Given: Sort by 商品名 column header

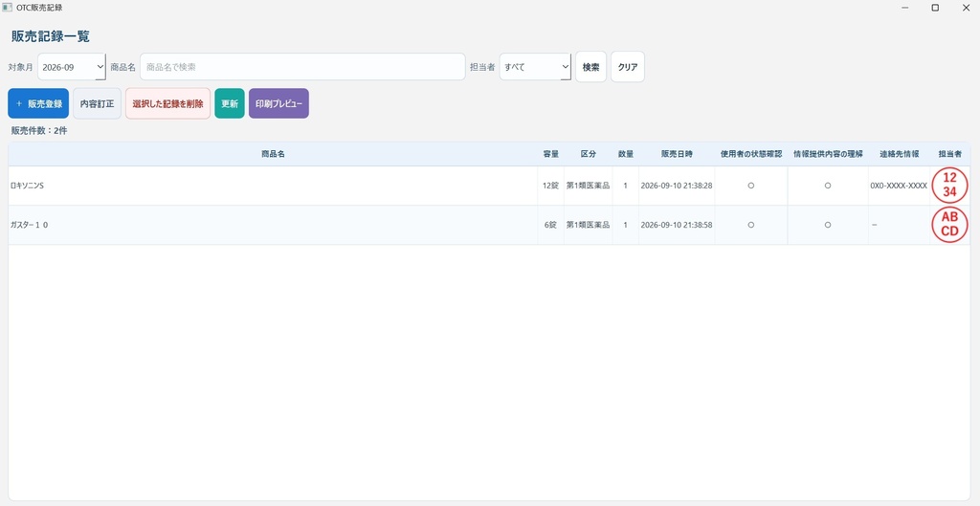Looking at the screenshot, I should click(273, 154).
